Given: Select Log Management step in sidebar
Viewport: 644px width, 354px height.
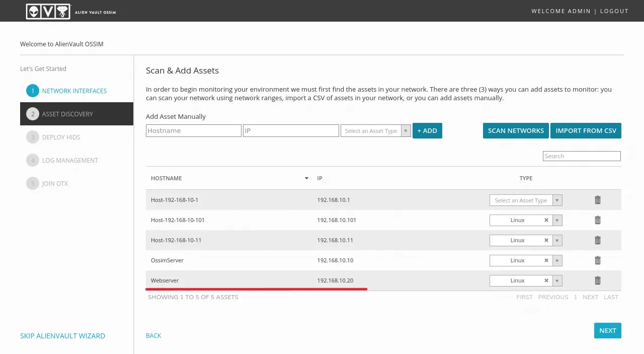Looking at the screenshot, I should pos(70,161).
